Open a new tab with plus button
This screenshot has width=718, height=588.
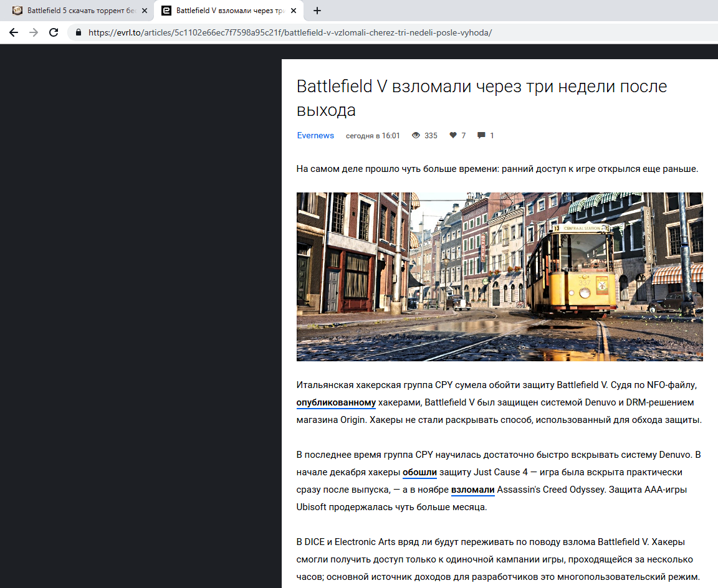(317, 11)
